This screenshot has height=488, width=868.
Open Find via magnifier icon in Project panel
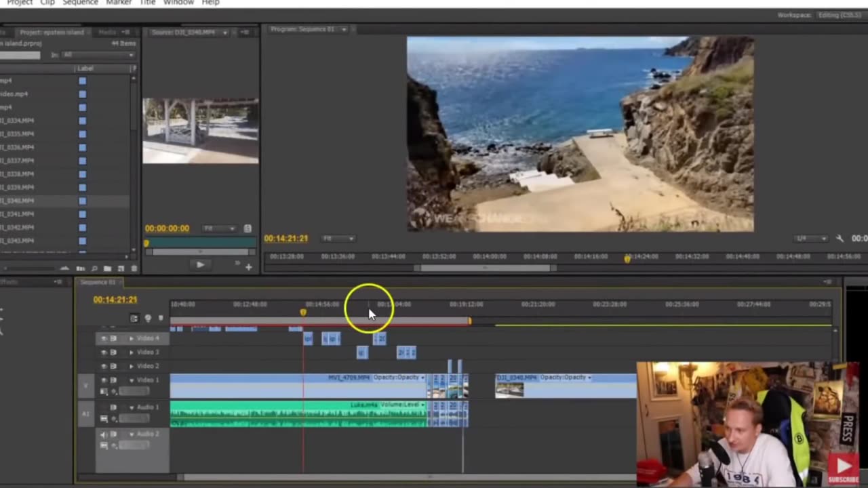[94, 268]
